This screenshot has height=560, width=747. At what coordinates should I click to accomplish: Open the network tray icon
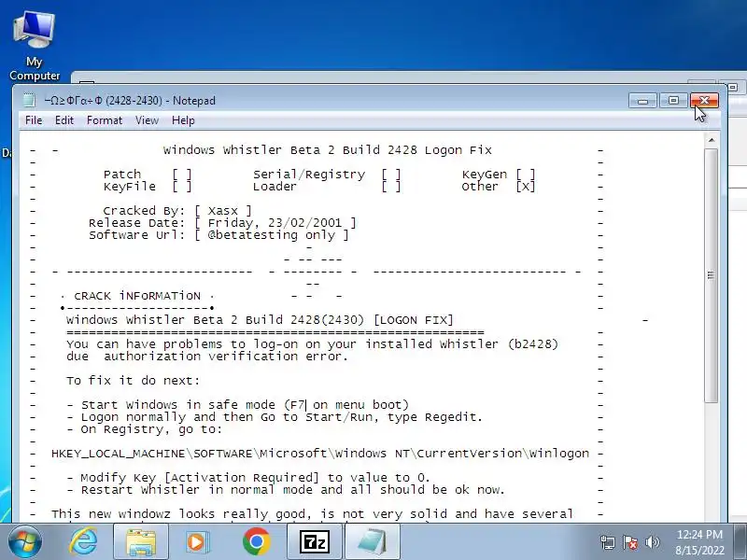(608, 542)
